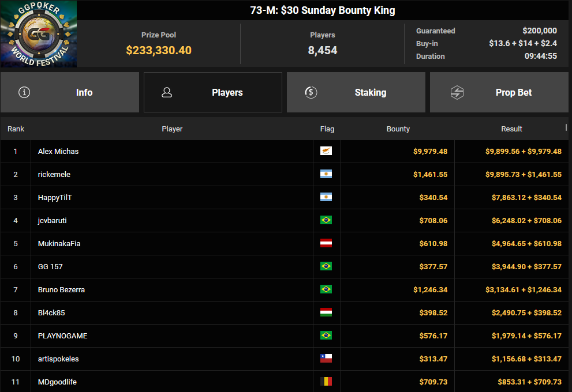This screenshot has width=572, height=392.
Task: Click the Info tab's circled-i icon
Action: (24, 92)
